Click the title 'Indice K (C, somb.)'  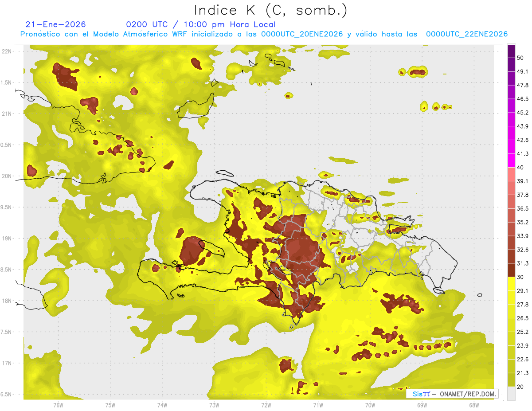coord(271,10)
